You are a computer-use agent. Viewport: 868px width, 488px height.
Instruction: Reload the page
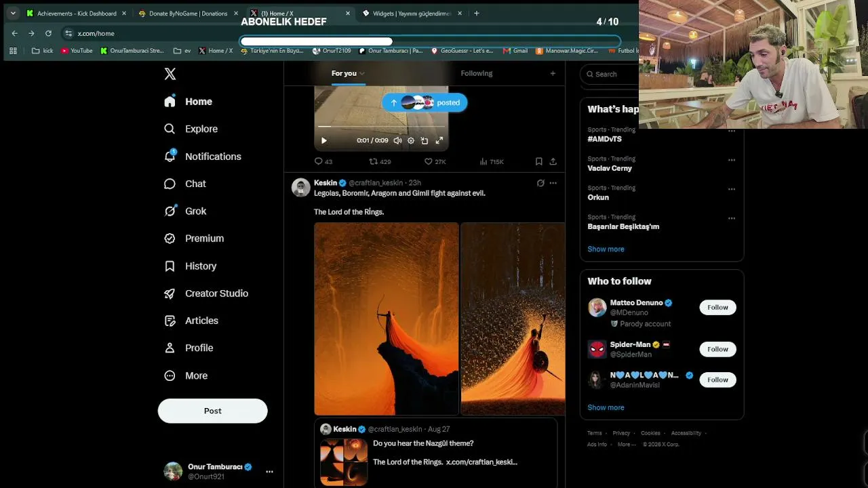[x=48, y=33]
